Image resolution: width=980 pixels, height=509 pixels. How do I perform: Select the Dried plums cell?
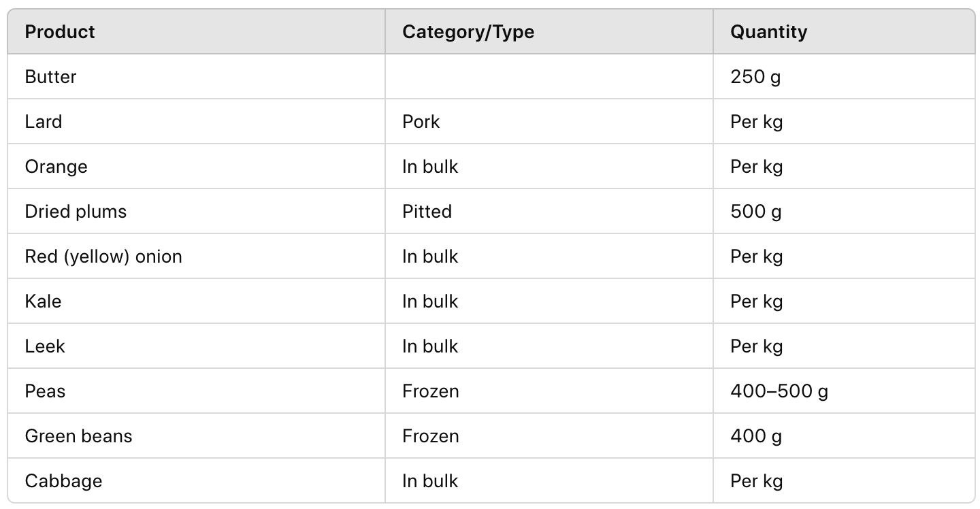coord(76,212)
